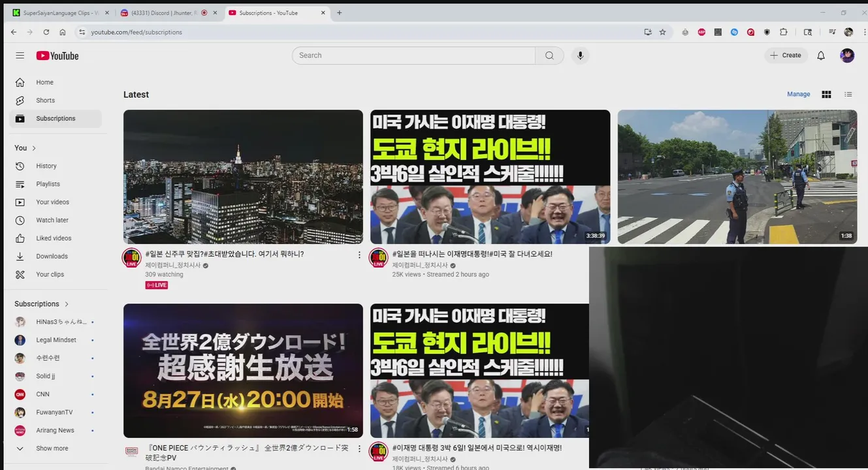868x470 pixels.
Task: Open the browser extensions puzzle menu
Action: pos(784,32)
